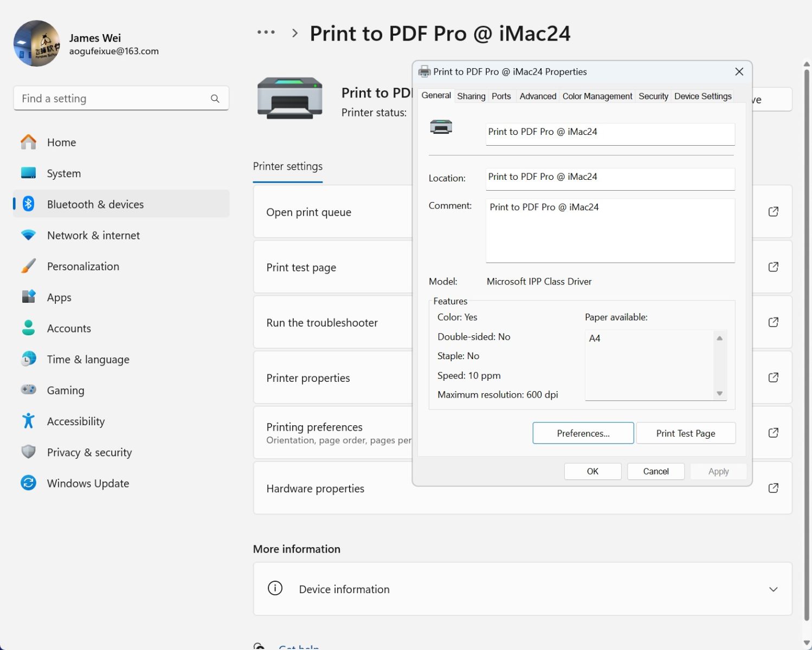Click the Settings page vertical scrollbar
The height and width of the screenshot is (650, 812).
(807, 344)
